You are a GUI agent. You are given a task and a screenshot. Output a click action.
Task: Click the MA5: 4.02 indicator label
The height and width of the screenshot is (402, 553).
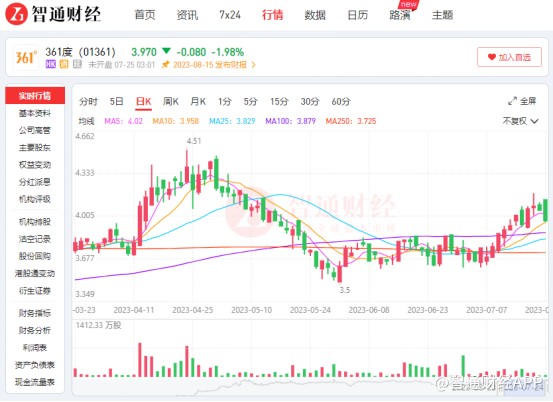(123, 121)
